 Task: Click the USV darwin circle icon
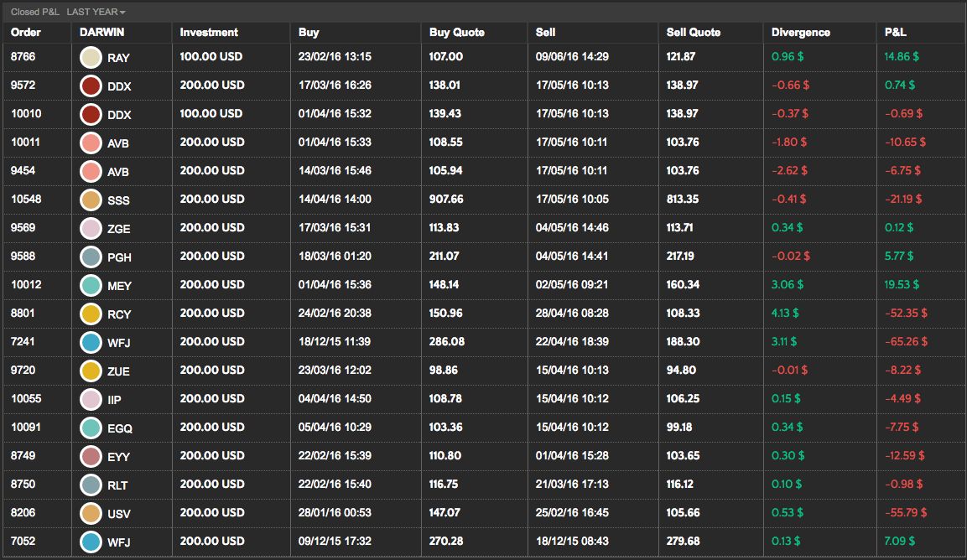[x=91, y=514]
